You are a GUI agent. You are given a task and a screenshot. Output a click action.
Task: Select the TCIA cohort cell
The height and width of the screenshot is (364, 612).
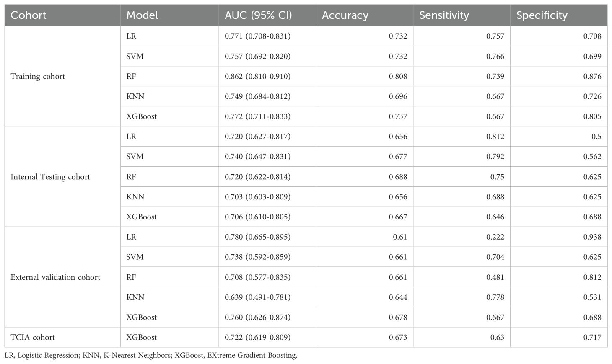tap(33, 338)
